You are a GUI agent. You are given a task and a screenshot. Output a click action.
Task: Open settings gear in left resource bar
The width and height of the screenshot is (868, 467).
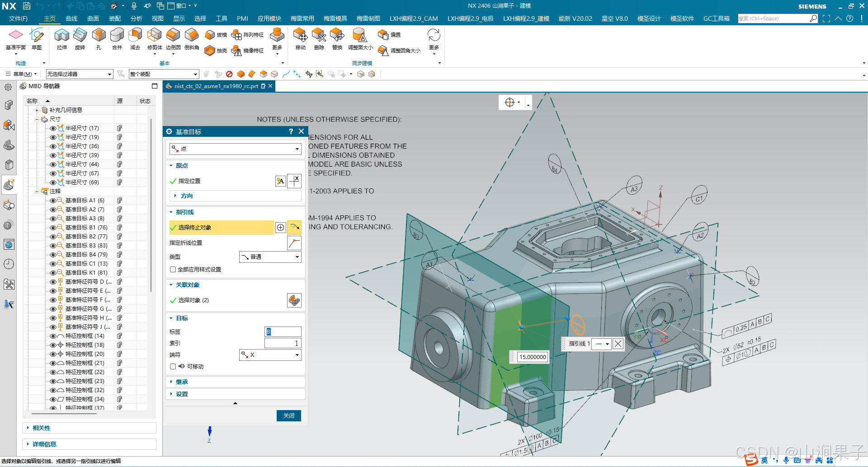(x=8, y=87)
